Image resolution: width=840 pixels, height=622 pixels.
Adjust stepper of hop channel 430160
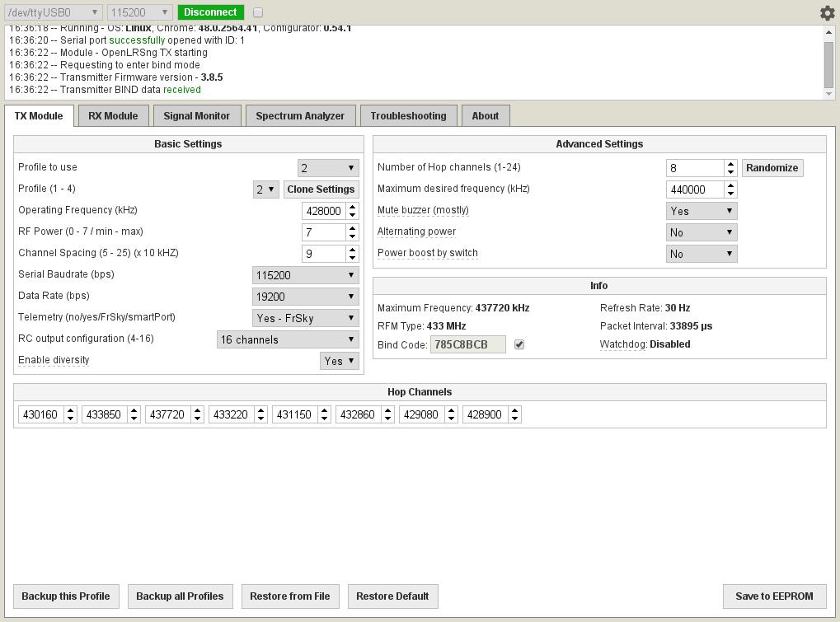pyautogui.click(x=71, y=414)
